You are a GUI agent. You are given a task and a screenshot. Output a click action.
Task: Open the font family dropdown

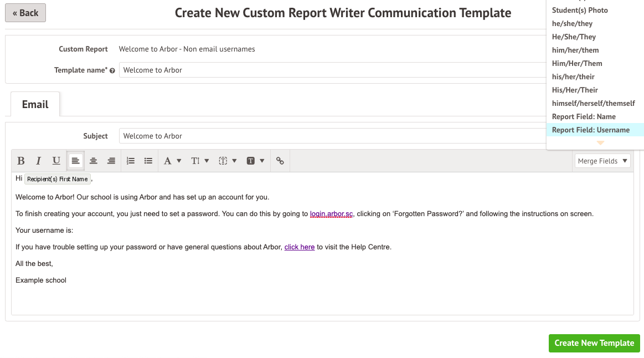[x=173, y=161]
